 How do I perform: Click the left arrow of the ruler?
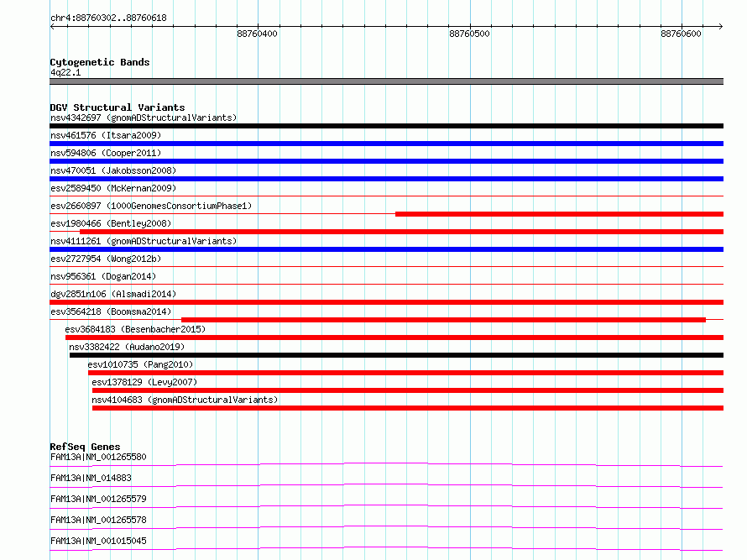pos(52,26)
